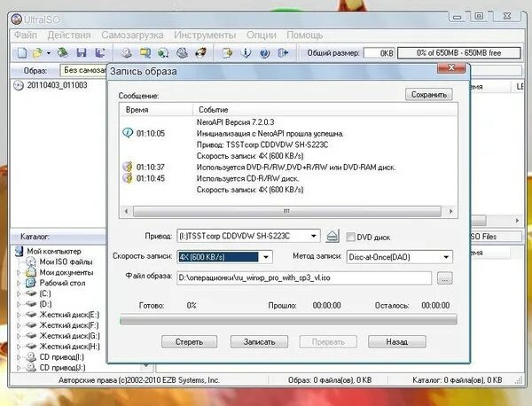Click the Событие column header
The width and height of the screenshot is (532, 406).
[x=325, y=110]
